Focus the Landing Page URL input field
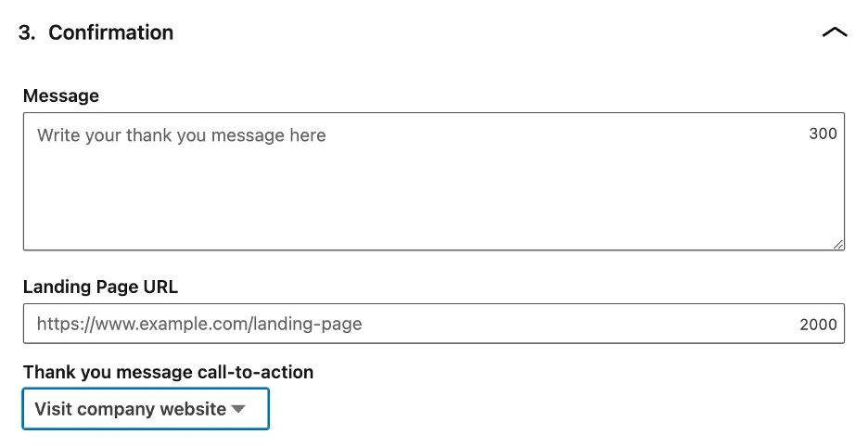This screenshot has width=868, height=447. coord(433,324)
